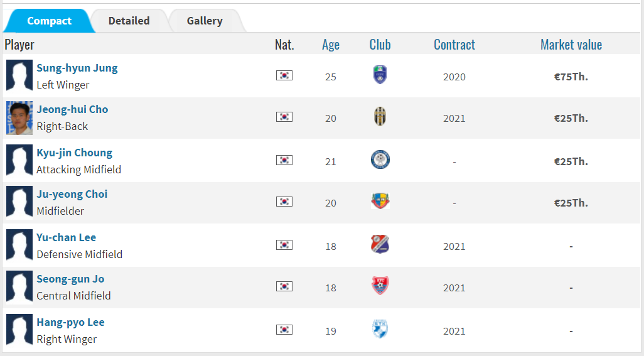Click Jeong-hui Cho's portrait photo
Viewport: 644px width, 356px height.
[x=19, y=118]
